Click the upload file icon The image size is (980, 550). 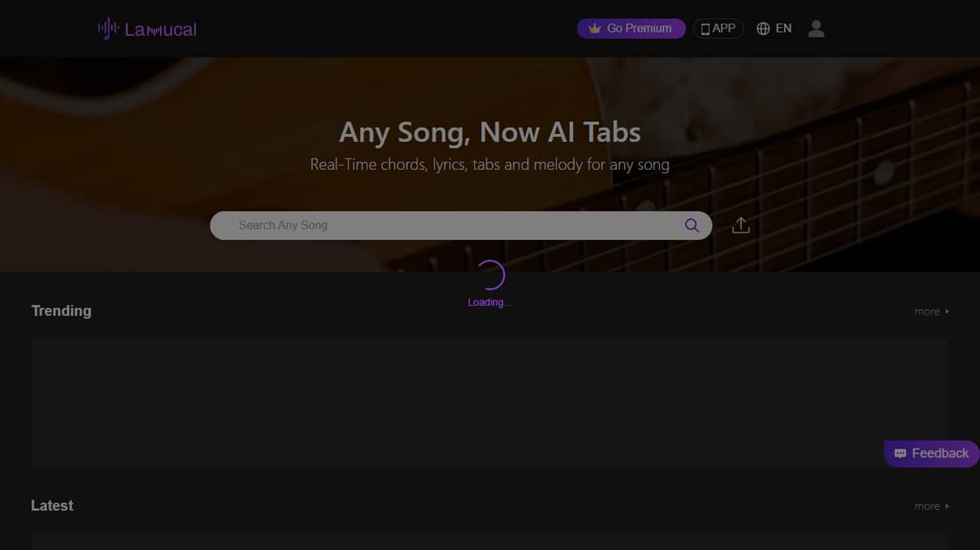pyautogui.click(x=741, y=225)
